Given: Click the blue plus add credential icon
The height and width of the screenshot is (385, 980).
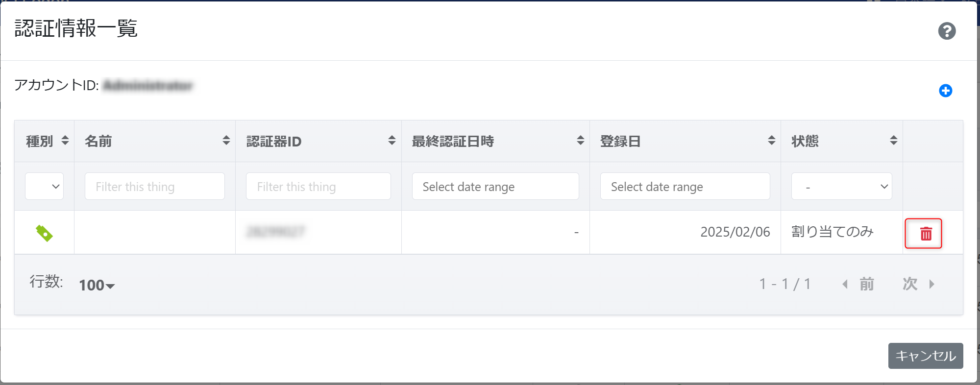Looking at the screenshot, I should point(945,91).
